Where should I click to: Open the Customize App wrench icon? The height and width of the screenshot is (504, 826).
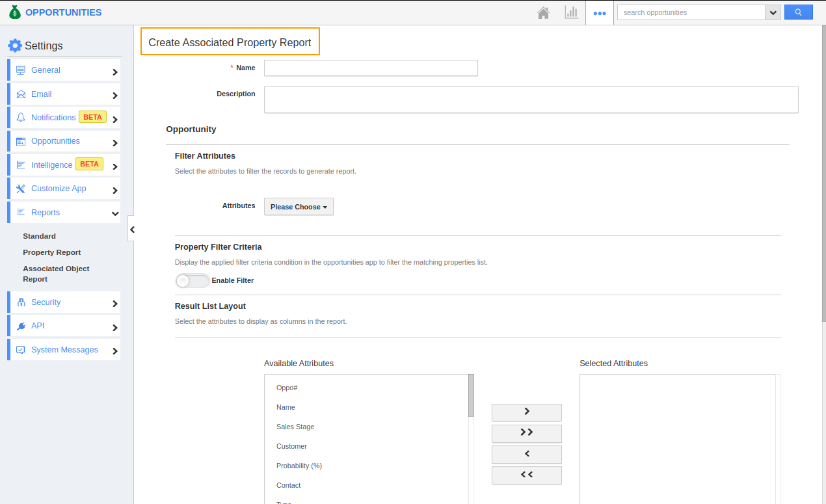(x=21, y=188)
